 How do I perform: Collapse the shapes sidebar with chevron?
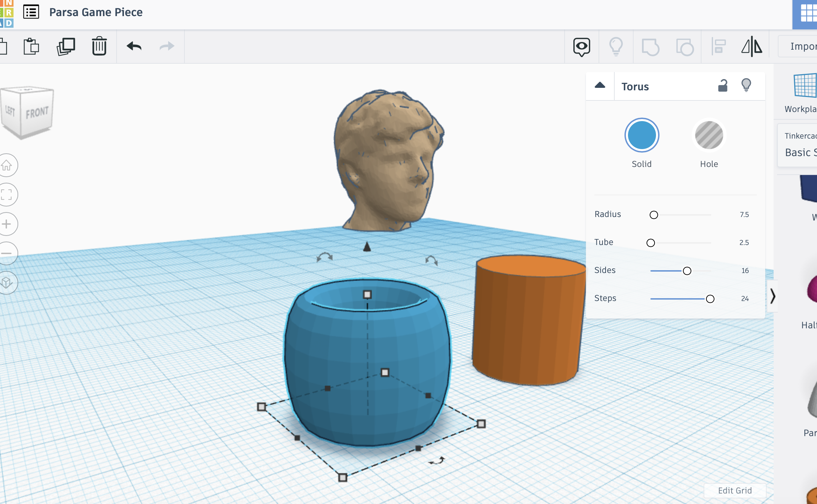773,296
